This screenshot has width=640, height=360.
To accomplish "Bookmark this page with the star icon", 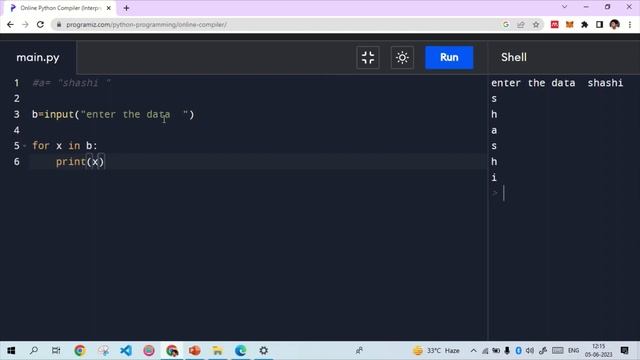I will point(536,24).
